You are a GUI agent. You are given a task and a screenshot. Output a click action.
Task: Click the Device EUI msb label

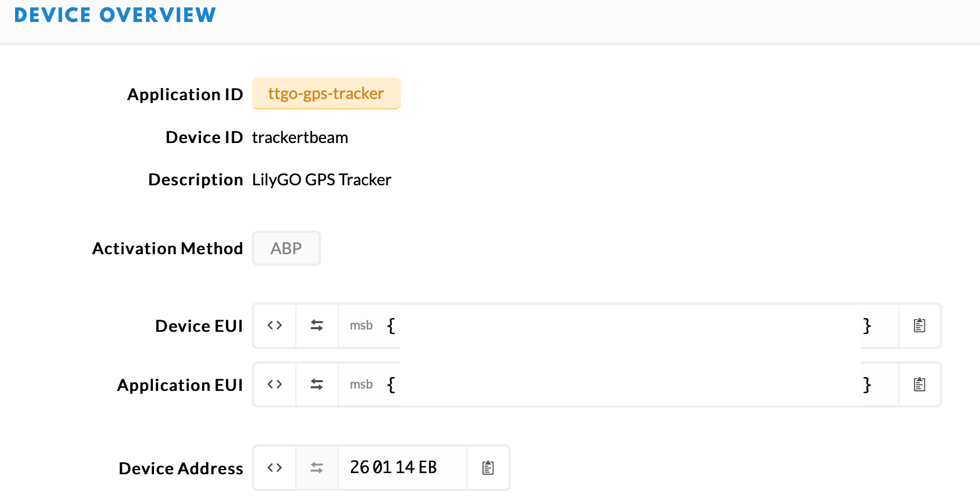click(x=361, y=325)
